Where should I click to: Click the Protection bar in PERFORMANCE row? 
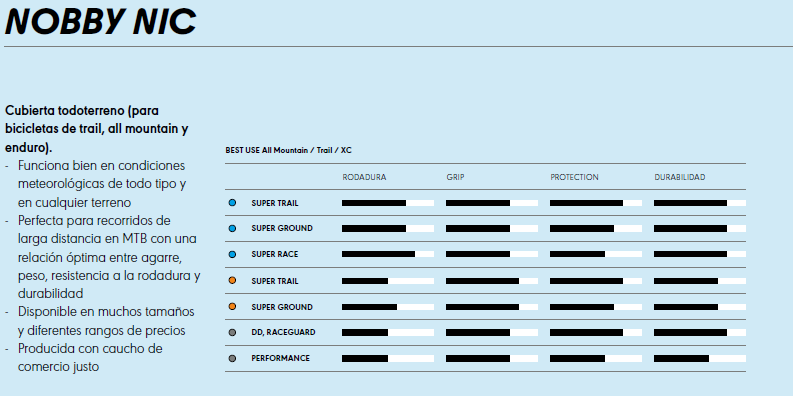point(596,359)
